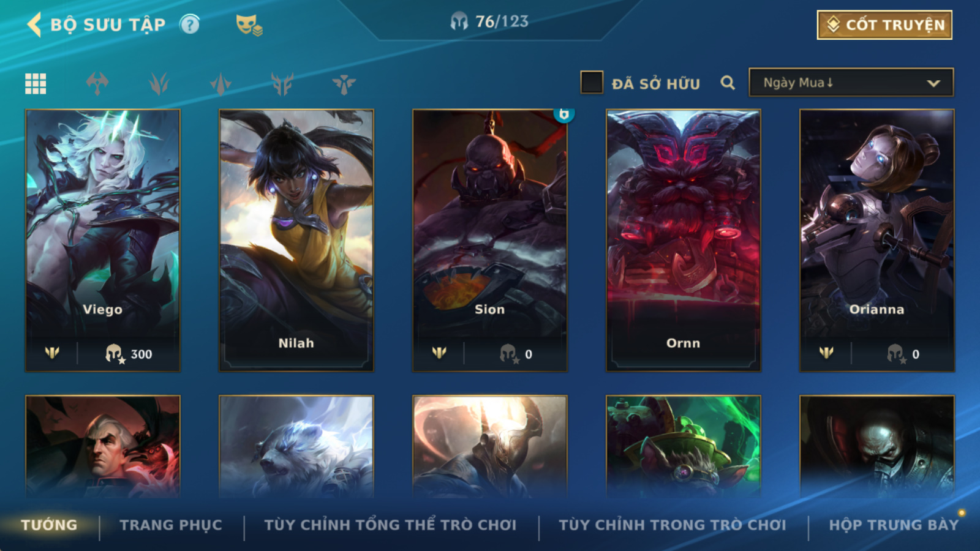The width and height of the screenshot is (980, 551).
Task: Select the Nilah champion card
Action: [x=296, y=241]
